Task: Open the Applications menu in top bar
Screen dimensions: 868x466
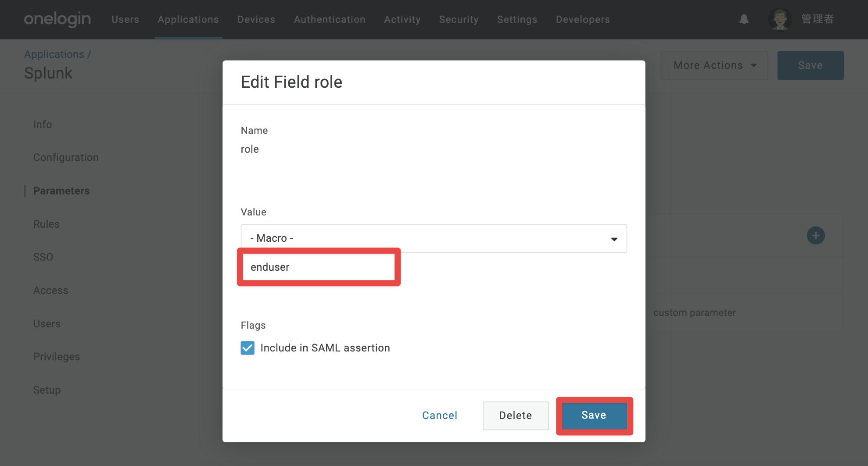Action: (188, 19)
